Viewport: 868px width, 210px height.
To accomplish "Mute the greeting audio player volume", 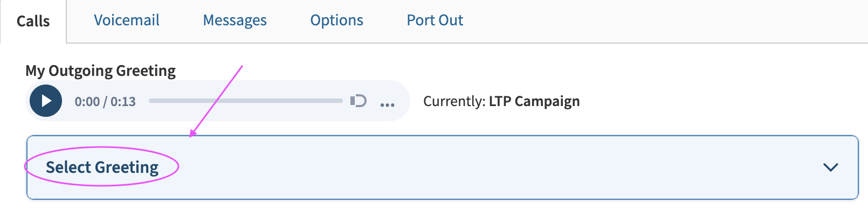I will pyautogui.click(x=359, y=101).
